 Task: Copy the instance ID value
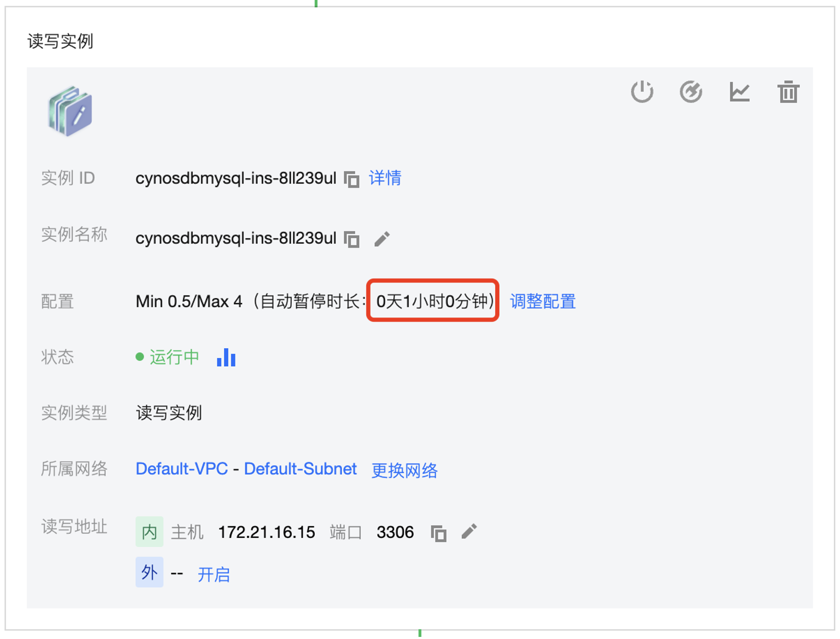[x=352, y=179]
